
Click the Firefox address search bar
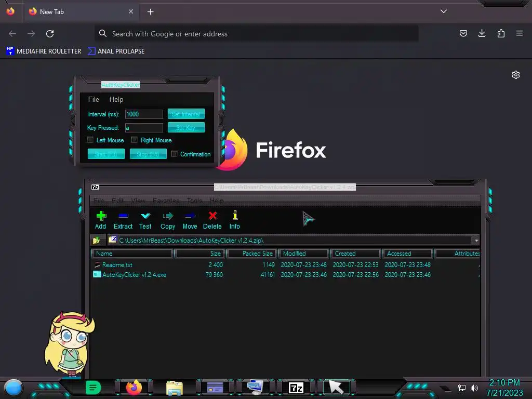(256, 34)
